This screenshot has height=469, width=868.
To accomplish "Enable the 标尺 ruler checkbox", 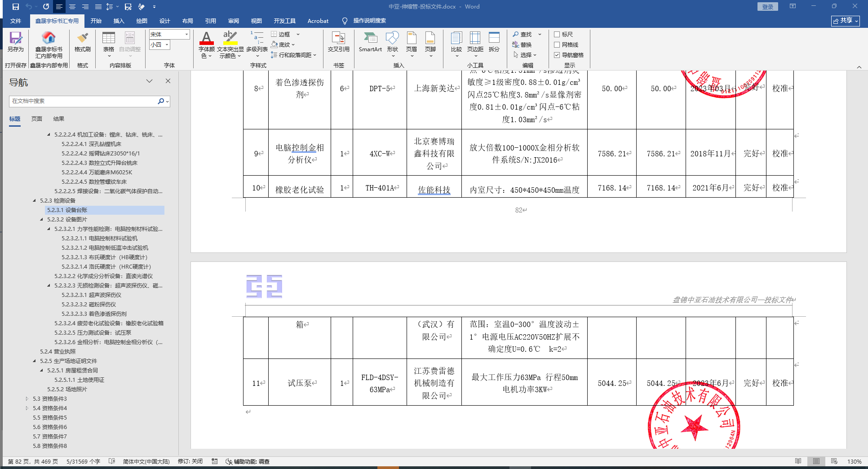I will [x=557, y=34].
